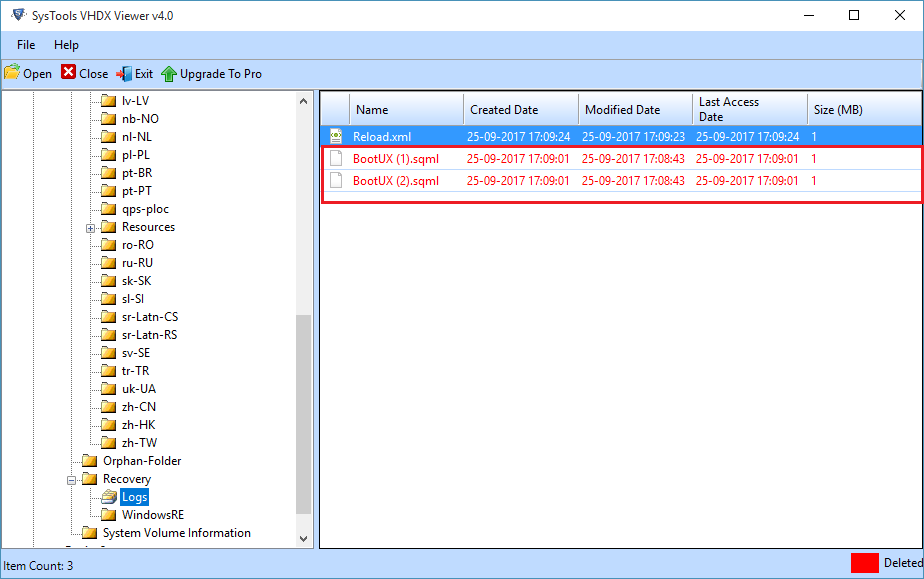Click the Deleted legend label
The height and width of the screenshot is (579, 924).
pos(903,563)
